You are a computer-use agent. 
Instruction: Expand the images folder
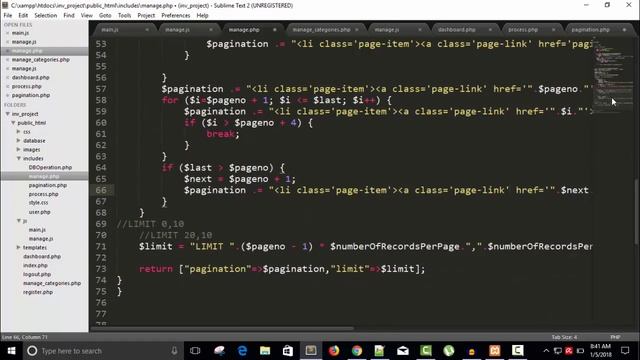coord(19,149)
